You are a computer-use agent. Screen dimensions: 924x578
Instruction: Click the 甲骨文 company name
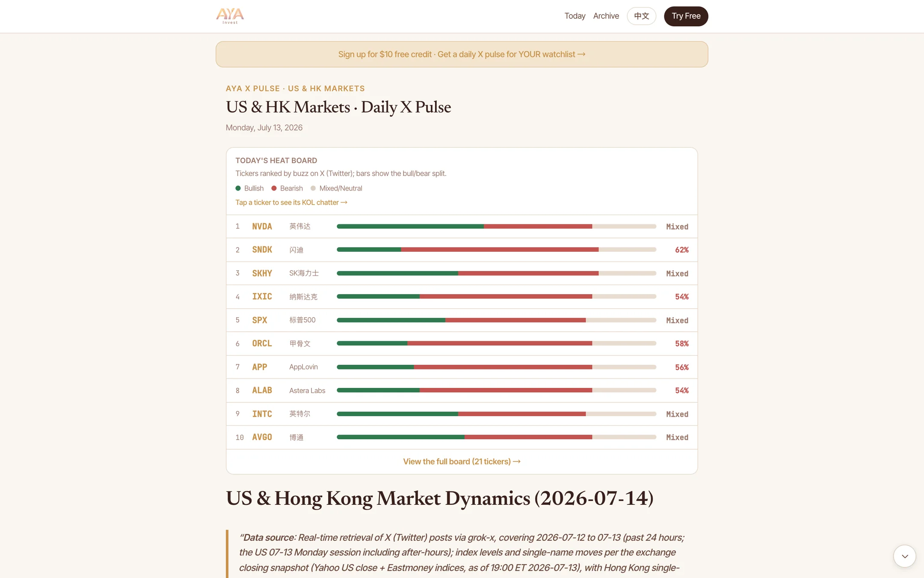pyautogui.click(x=300, y=343)
